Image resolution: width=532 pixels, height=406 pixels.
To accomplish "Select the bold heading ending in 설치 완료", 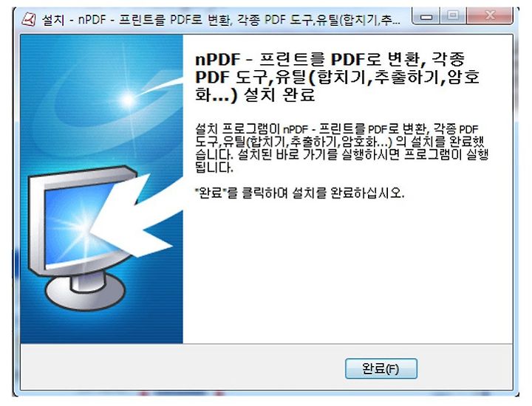I will [337, 78].
